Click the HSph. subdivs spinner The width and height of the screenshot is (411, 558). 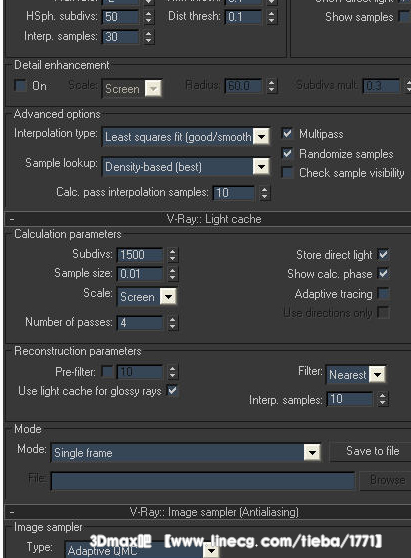point(149,17)
